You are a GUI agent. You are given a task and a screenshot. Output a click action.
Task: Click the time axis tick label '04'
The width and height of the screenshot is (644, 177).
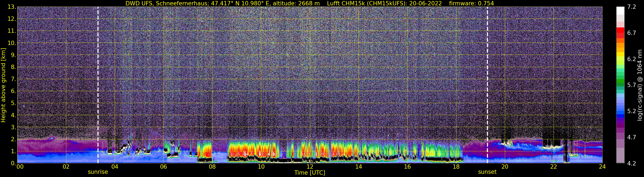click(x=115, y=167)
